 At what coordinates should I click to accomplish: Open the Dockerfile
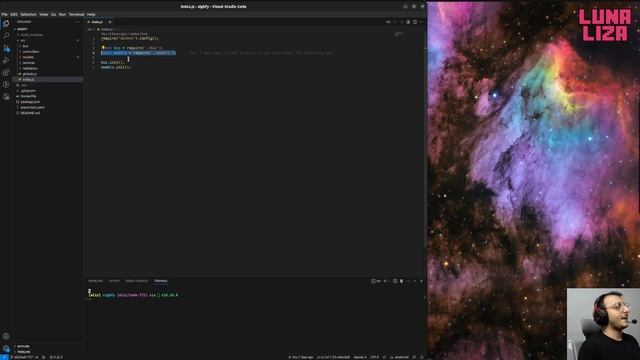coord(29,96)
